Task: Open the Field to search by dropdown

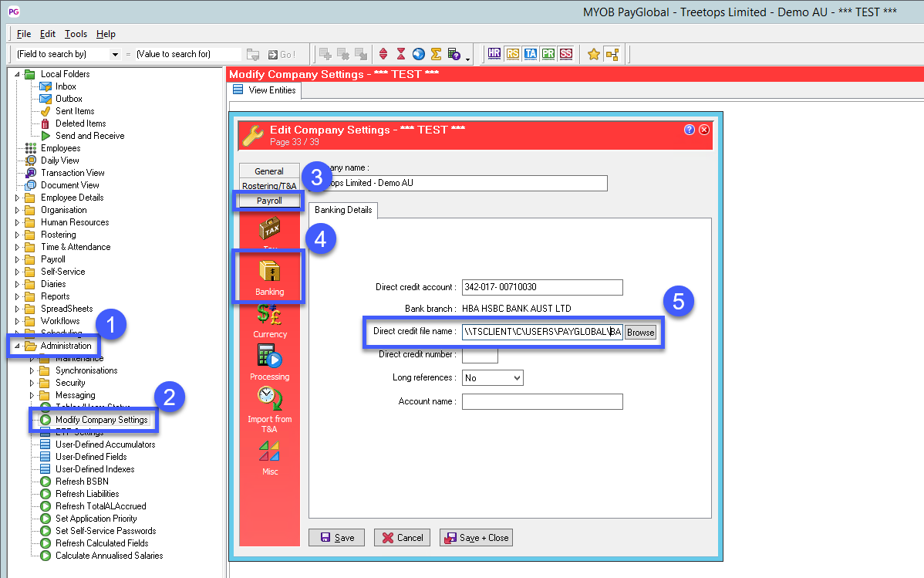Action: click(x=68, y=54)
